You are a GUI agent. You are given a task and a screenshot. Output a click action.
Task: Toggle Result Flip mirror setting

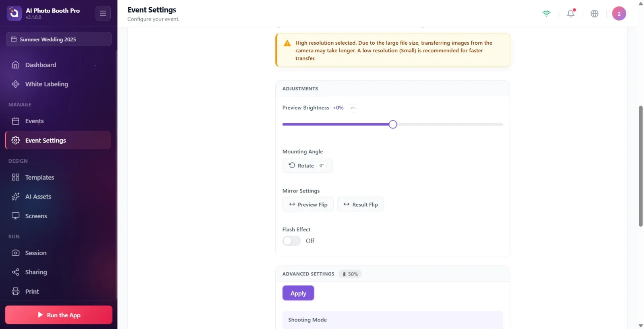tap(360, 205)
